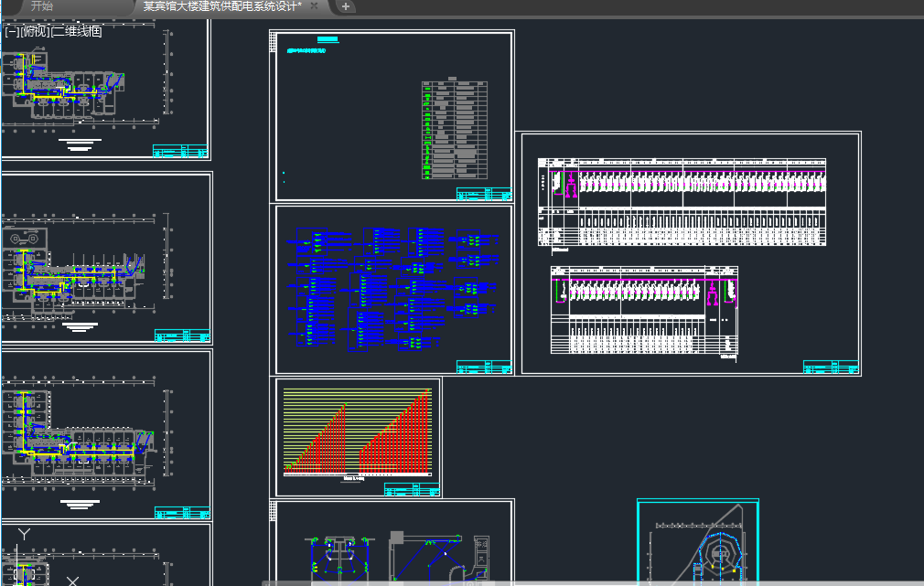Select the upper switchgear single-line diagram
The image size is (924, 586).
tap(682, 201)
